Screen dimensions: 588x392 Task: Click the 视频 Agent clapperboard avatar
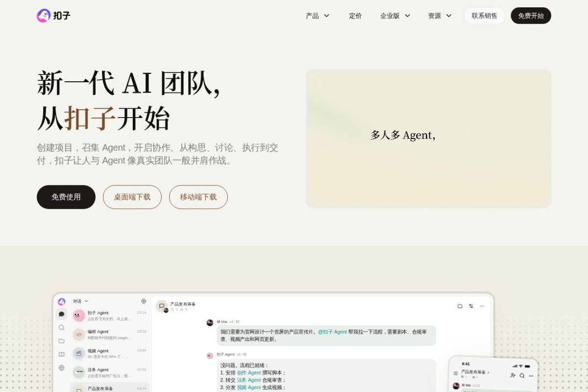coord(79,353)
